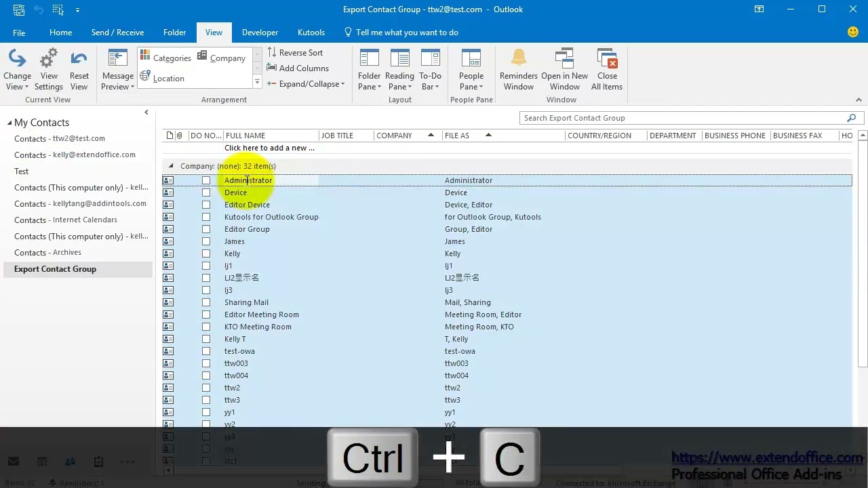868x488 pixels.
Task: Click the Undo arrow in the title bar
Action: [x=39, y=9]
